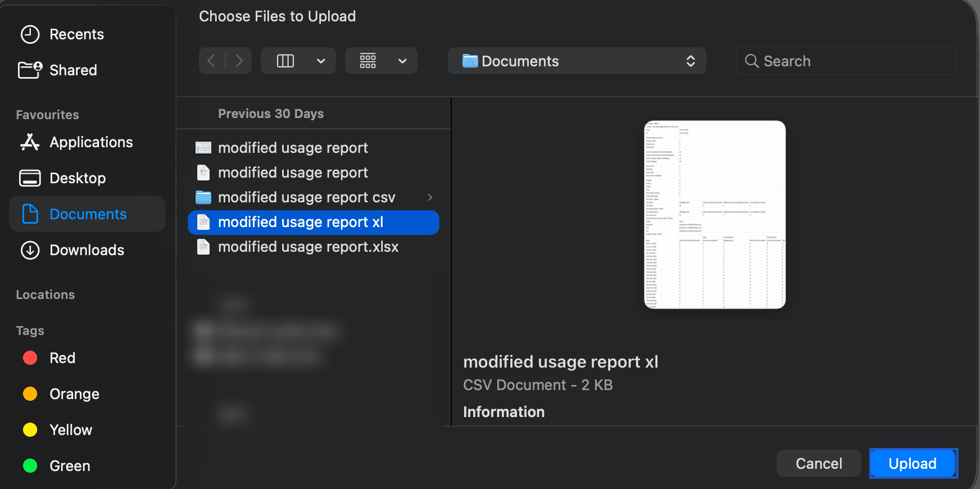Select the modified usage report.xlsx file name
Screen dimensions: 980x489
coord(308,247)
